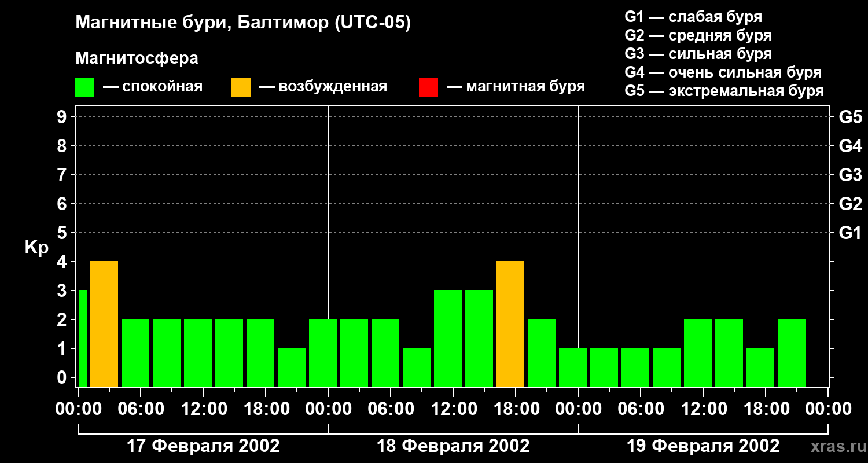The height and width of the screenshot is (463, 868).
Task: Click Kp 2 bar spanning 12:00 on 19 February
Action: click(x=698, y=352)
